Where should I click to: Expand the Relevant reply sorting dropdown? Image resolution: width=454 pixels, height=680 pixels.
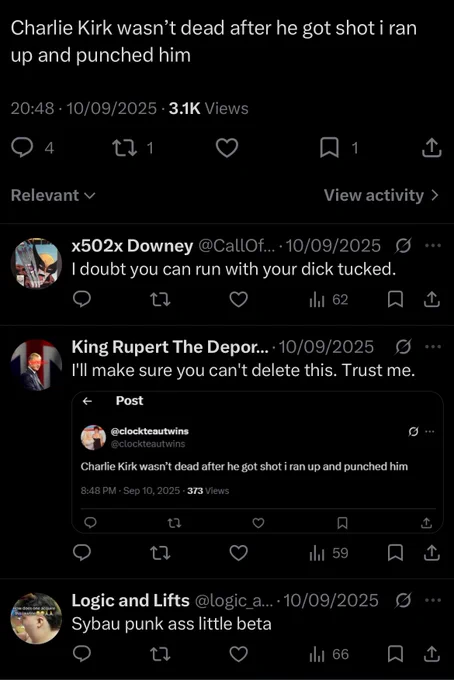point(53,195)
